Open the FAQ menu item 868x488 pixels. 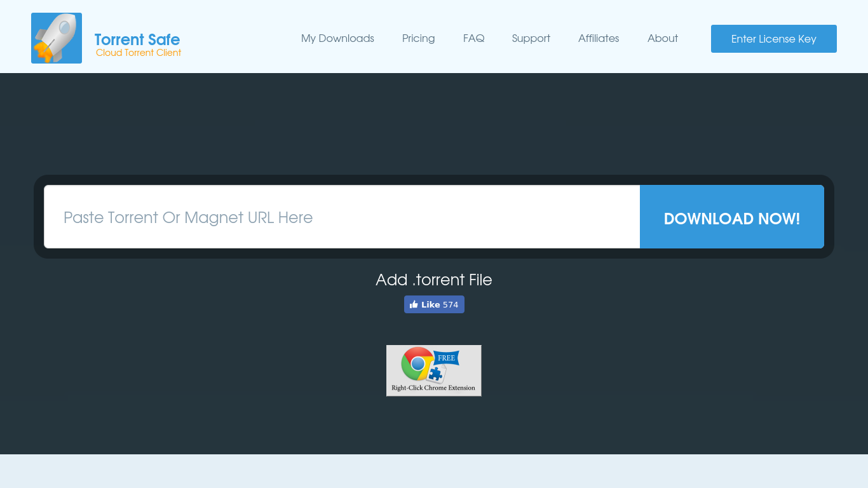pyautogui.click(x=474, y=38)
